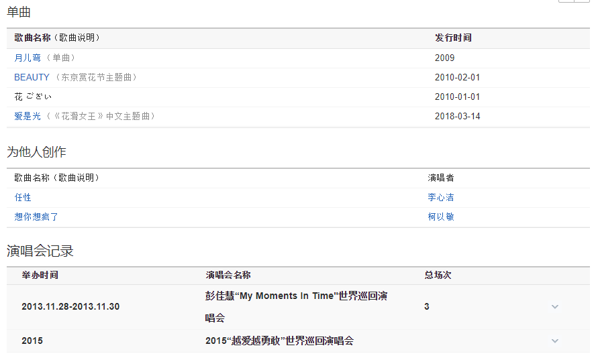Select the 2015“越爱越勇敢”世界巡回演唱会 row title
Image resolution: width=598 pixels, height=364 pixels.
point(279,341)
